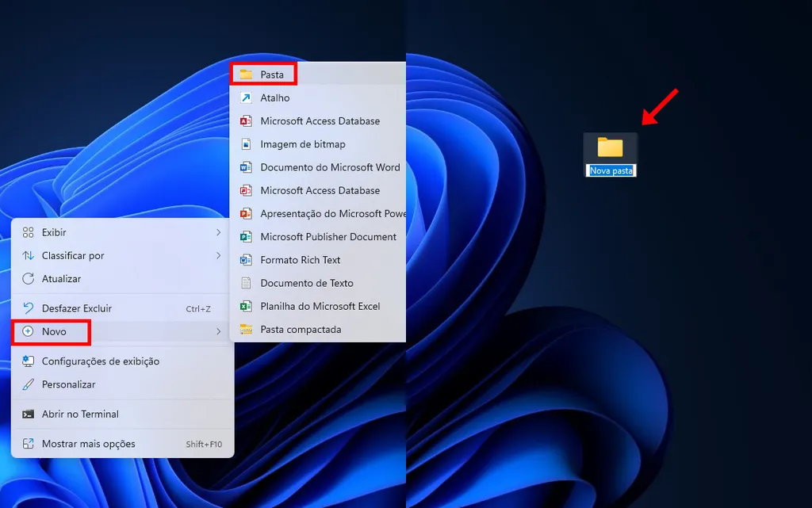This screenshot has height=508, width=812.
Task: Click the terminal icon beside Abrir no Terminal
Action: [29, 414]
